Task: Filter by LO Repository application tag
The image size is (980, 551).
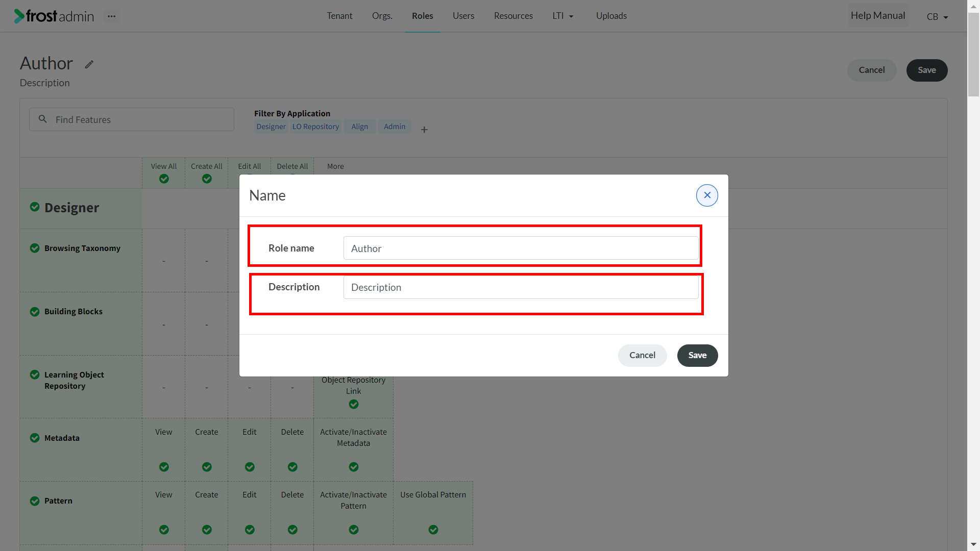Action: click(x=315, y=127)
